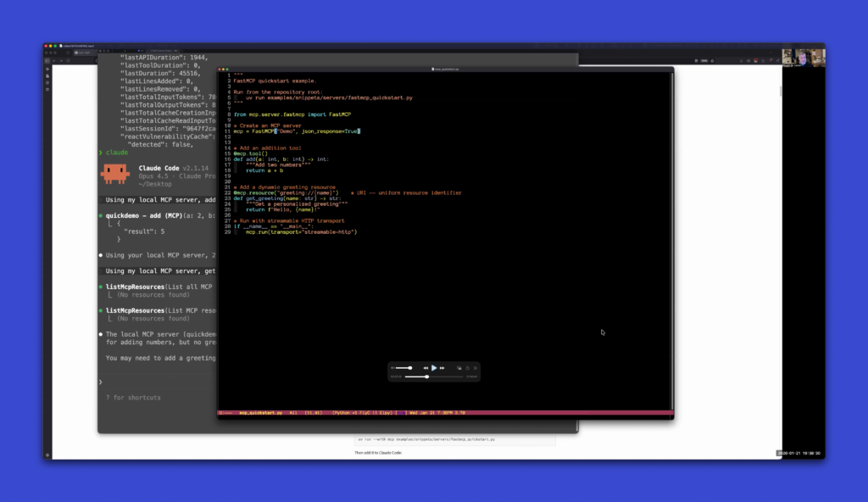Viewport: 868px width, 502px height.
Task: Click the rewind button in player
Action: pyautogui.click(x=426, y=368)
